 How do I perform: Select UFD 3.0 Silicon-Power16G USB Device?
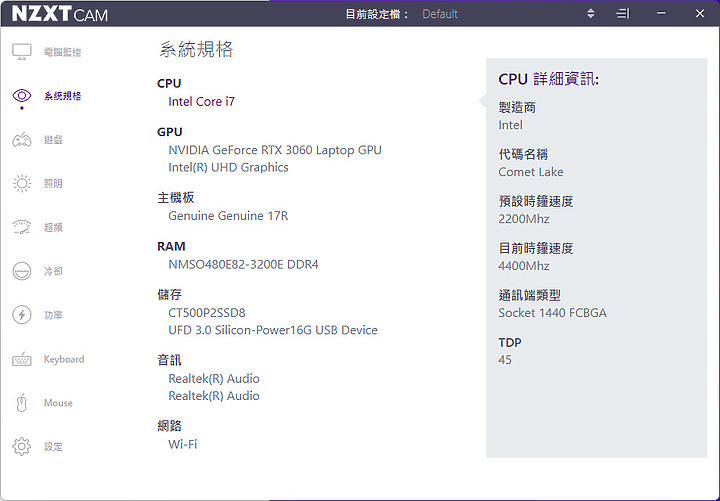click(x=273, y=330)
